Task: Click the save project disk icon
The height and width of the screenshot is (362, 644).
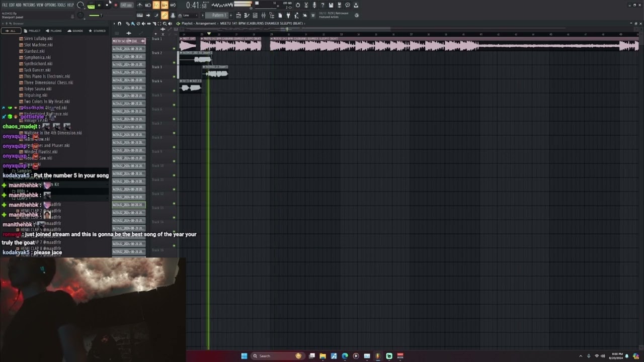Action: point(331,5)
